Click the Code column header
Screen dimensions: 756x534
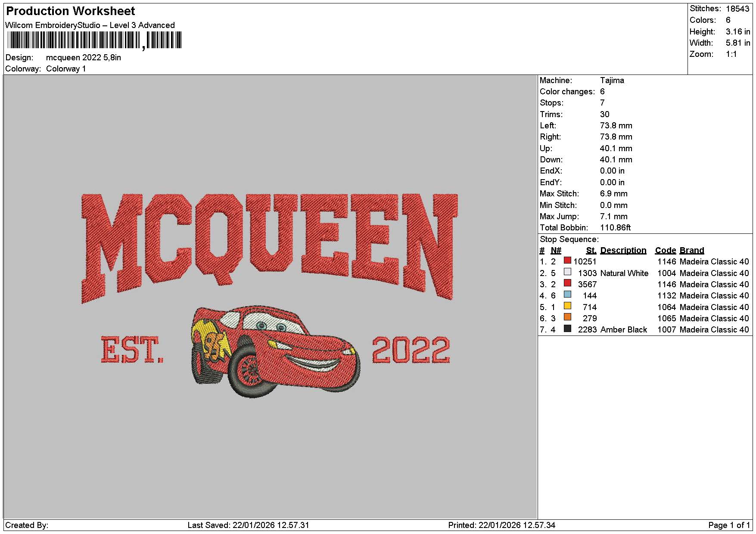(666, 251)
